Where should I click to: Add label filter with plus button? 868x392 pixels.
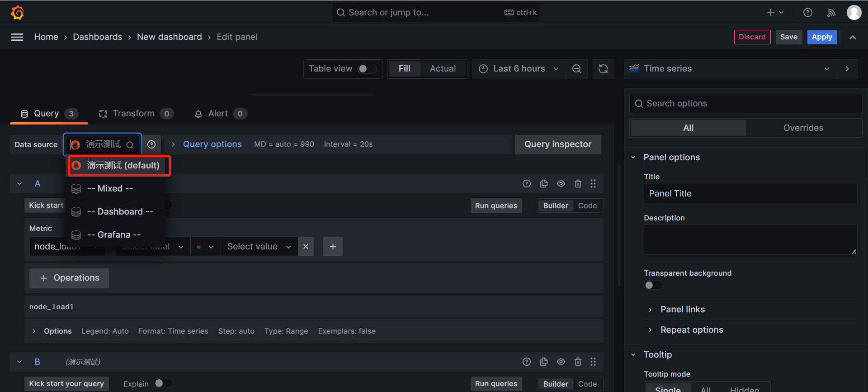coord(333,247)
